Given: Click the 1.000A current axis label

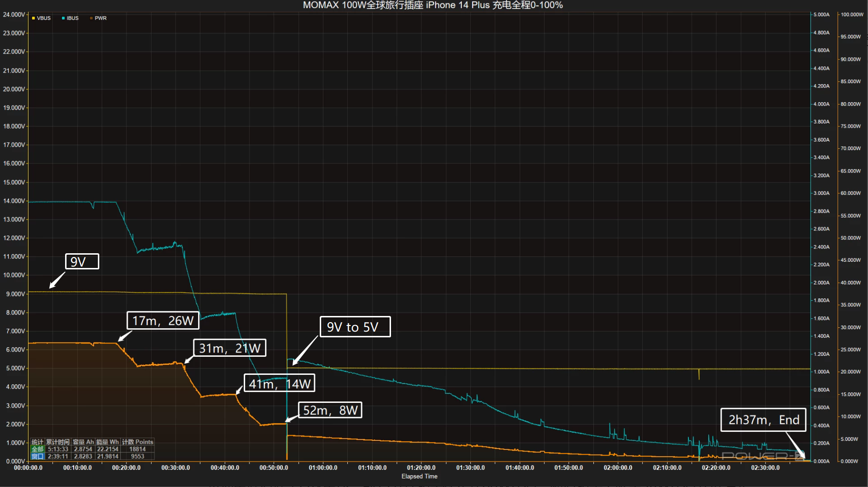Looking at the screenshot, I should 821,372.
